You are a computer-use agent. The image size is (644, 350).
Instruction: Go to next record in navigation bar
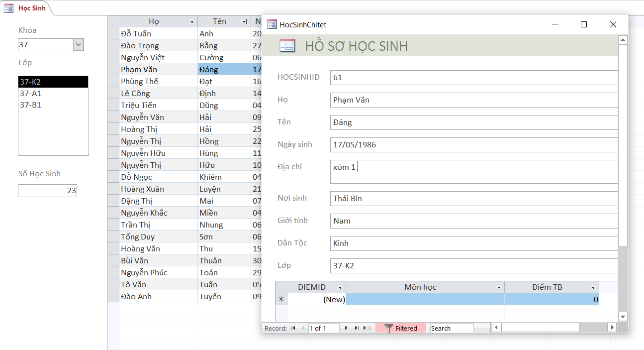pyautogui.click(x=347, y=328)
